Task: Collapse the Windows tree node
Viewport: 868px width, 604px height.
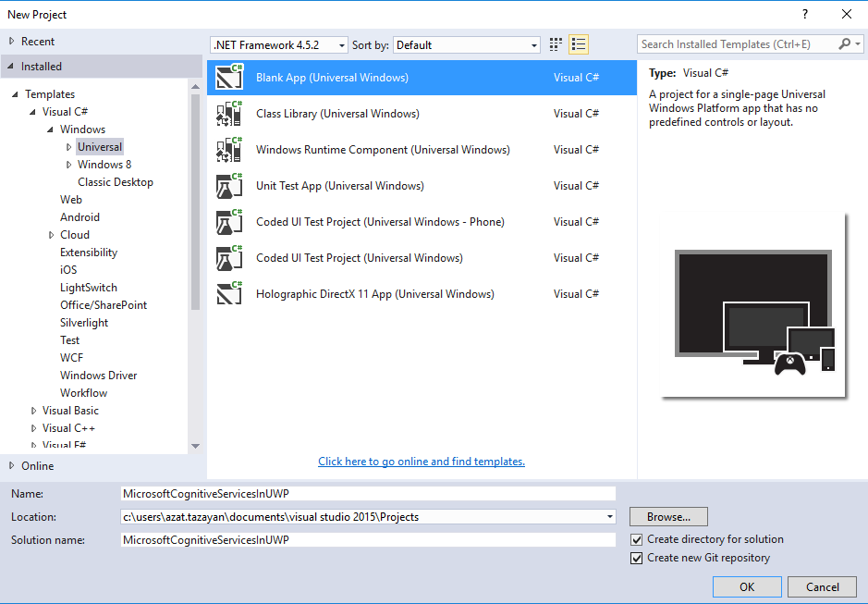Action: (x=50, y=129)
